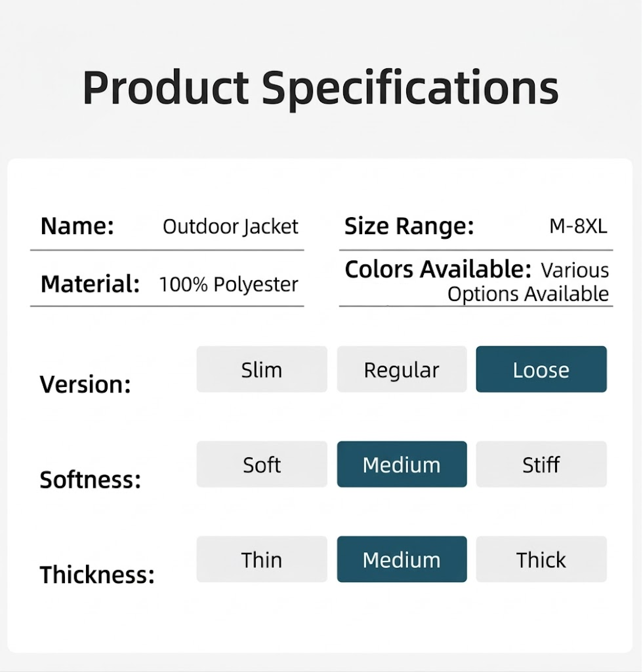This screenshot has width=642, height=672.
Task: Choose the Soft softness option
Action: tap(262, 464)
